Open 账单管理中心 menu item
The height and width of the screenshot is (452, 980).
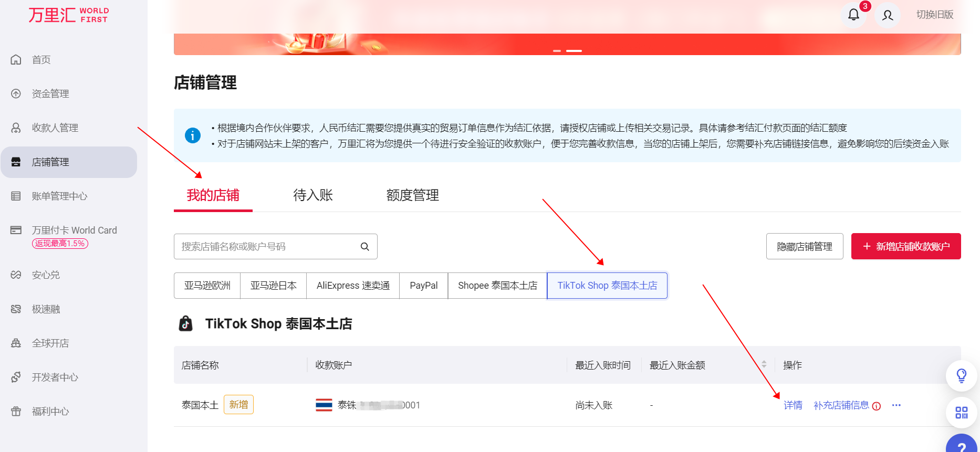(60, 196)
